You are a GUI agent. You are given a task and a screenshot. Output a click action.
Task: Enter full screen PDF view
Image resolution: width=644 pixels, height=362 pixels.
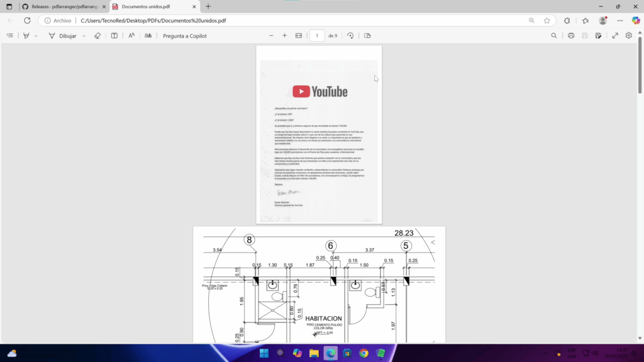(x=615, y=36)
